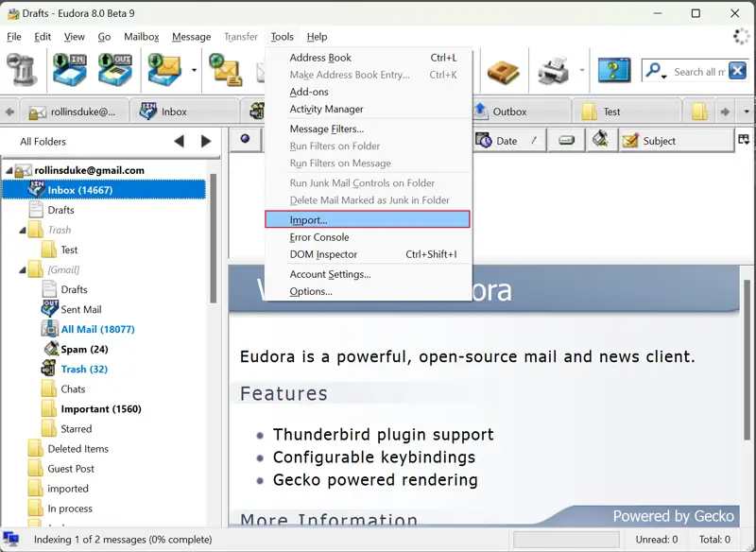
Task: Open the Go menu
Action: [x=104, y=37]
